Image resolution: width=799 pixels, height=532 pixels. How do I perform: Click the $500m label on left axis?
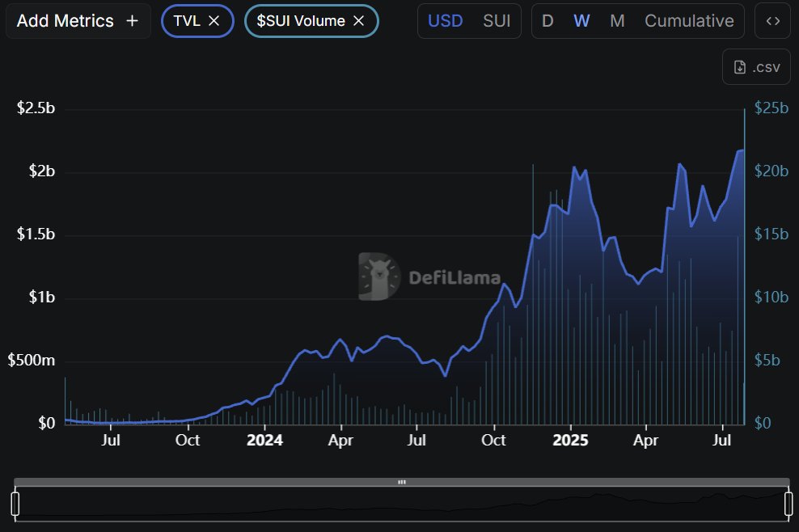pyautogui.click(x=31, y=361)
